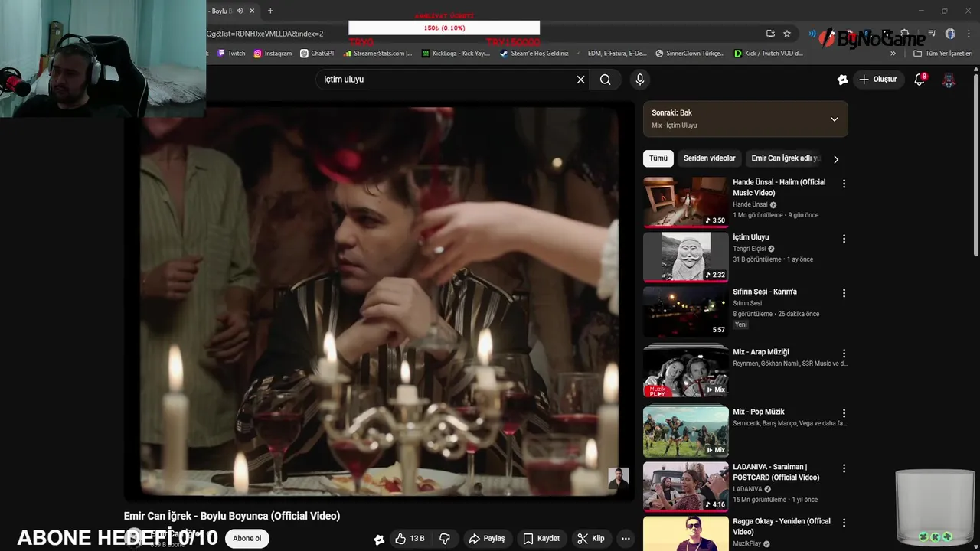Save video with Kaydet

pyautogui.click(x=541, y=539)
